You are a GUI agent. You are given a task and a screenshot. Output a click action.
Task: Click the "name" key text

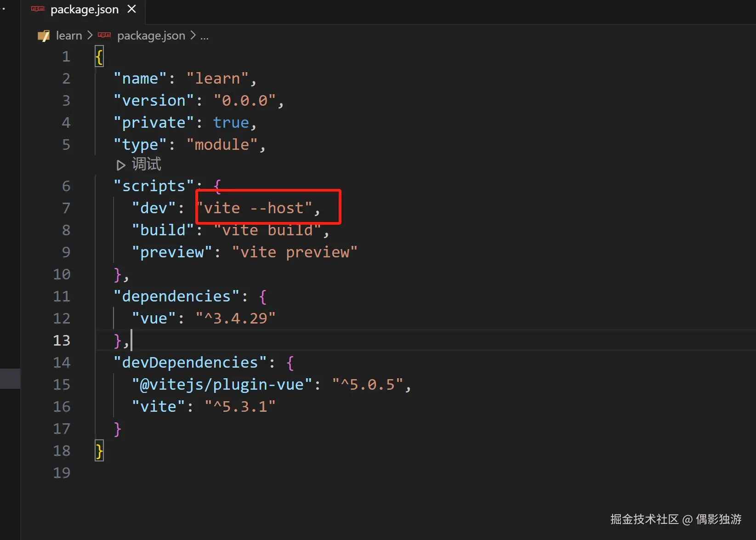point(140,79)
